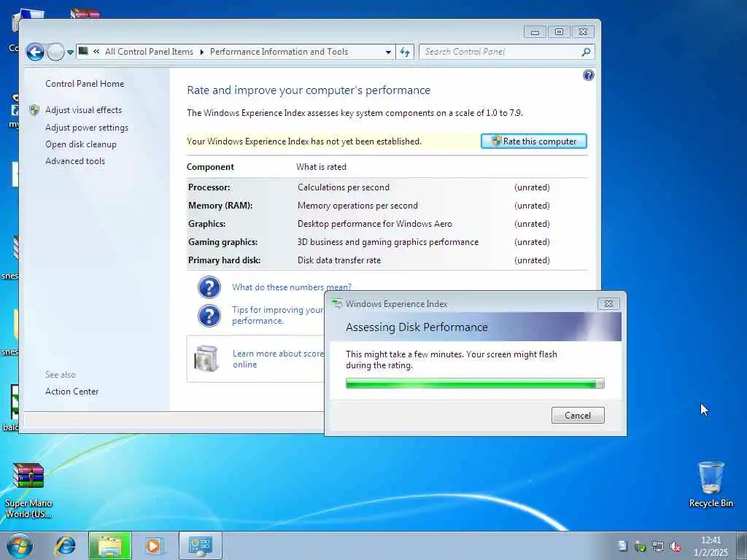
Task: Click the software box icon beside Learn more
Action: (206, 359)
